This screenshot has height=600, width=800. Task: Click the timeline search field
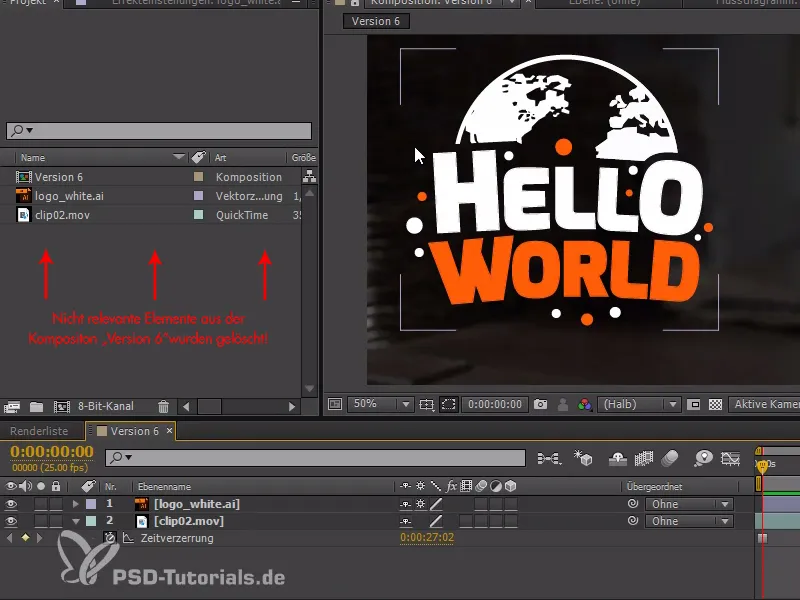point(315,458)
